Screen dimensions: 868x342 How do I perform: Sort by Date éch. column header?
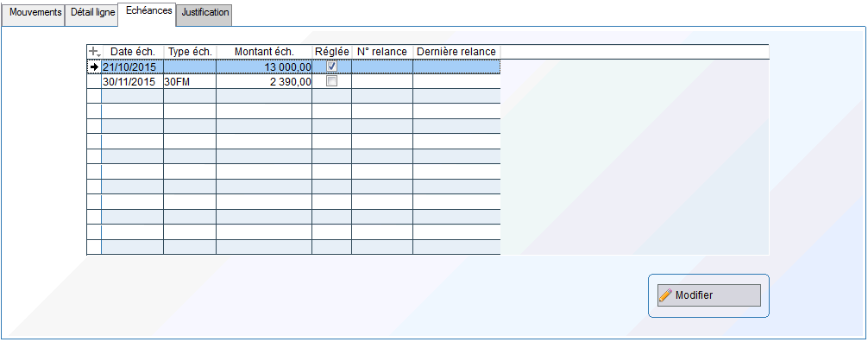pos(133,52)
